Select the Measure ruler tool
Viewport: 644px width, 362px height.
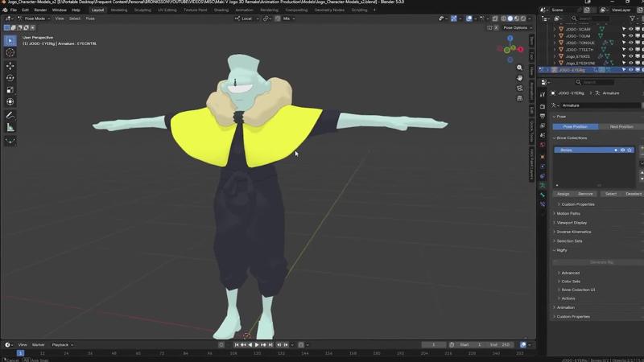[10, 127]
